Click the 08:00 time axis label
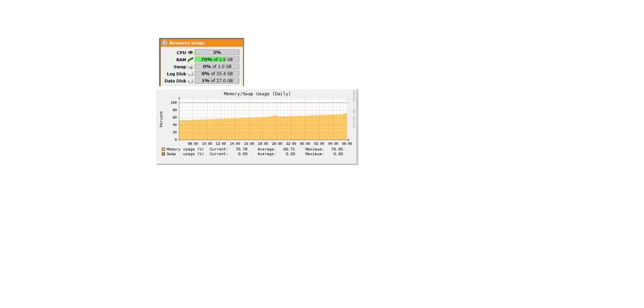The image size is (644, 308). pyautogui.click(x=193, y=144)
